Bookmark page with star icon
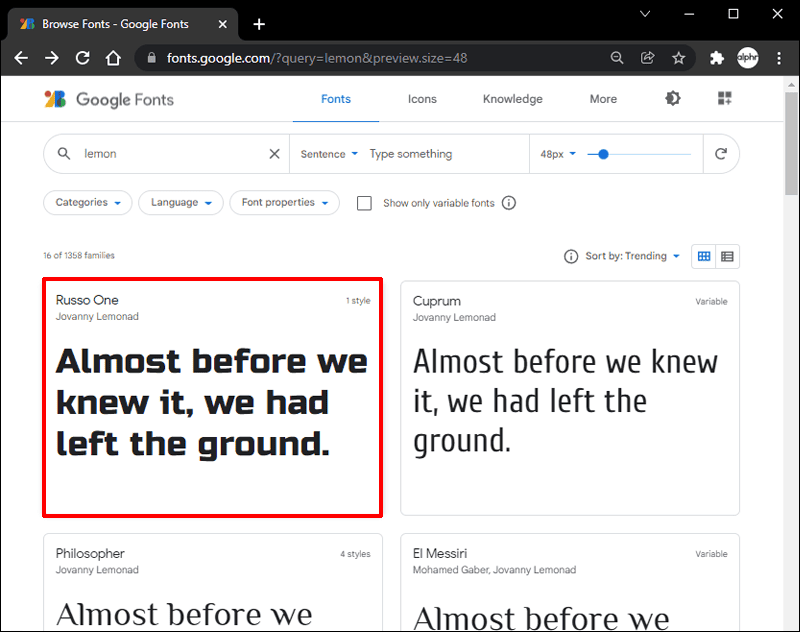The height and width of the screenshot is (632, 800). tap(679, 58)
